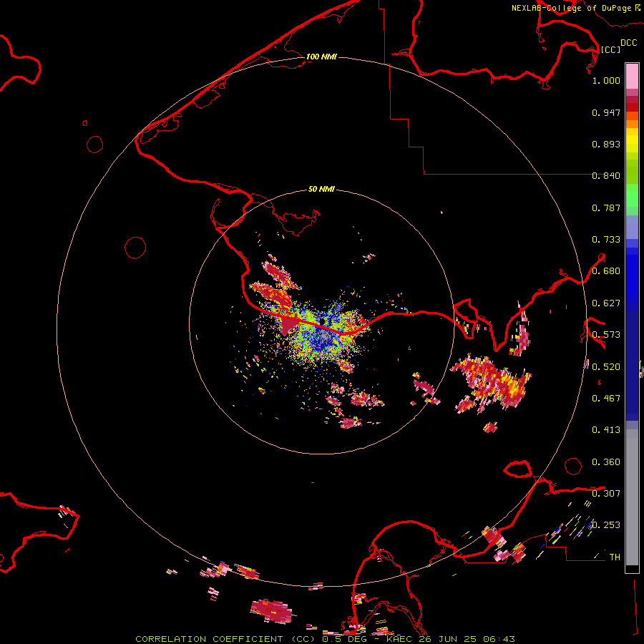
Task: Select the 0.733 scale value
Action: (606, 240)
